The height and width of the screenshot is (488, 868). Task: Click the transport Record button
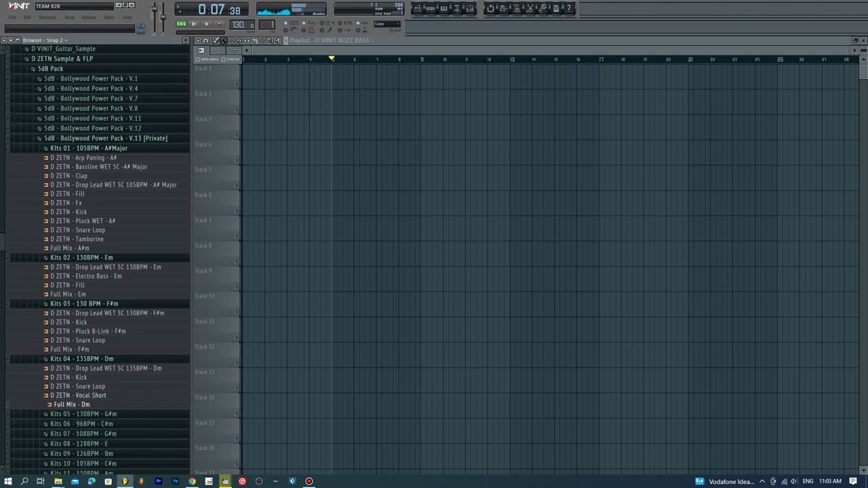(x=219, y=24)
